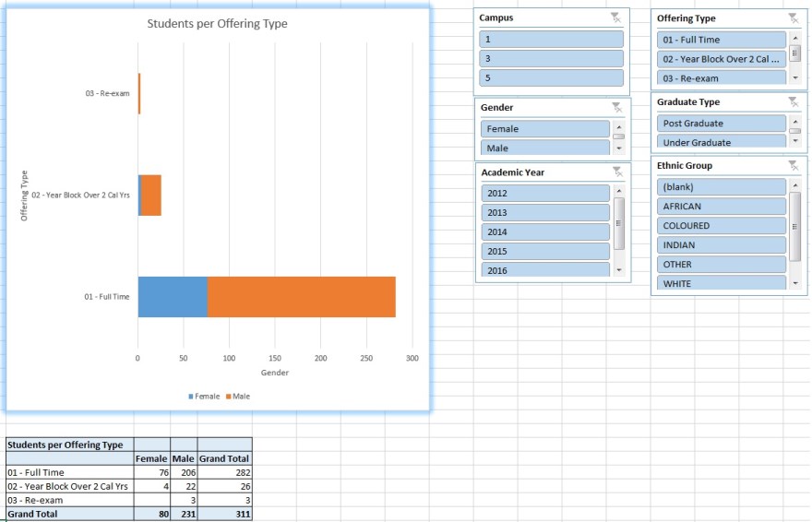Toggle the AFRICAN ethnic group filter
This screenshot has height=522, width=812.
[721, 207]
